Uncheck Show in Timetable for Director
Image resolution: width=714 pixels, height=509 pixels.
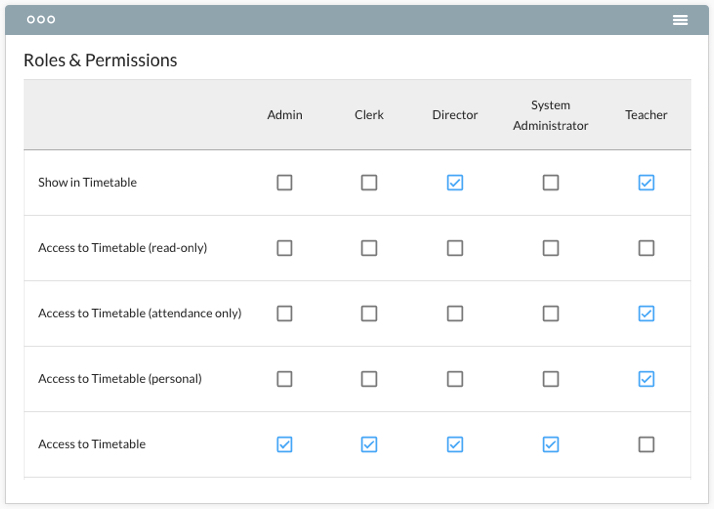tap(455, 183)
